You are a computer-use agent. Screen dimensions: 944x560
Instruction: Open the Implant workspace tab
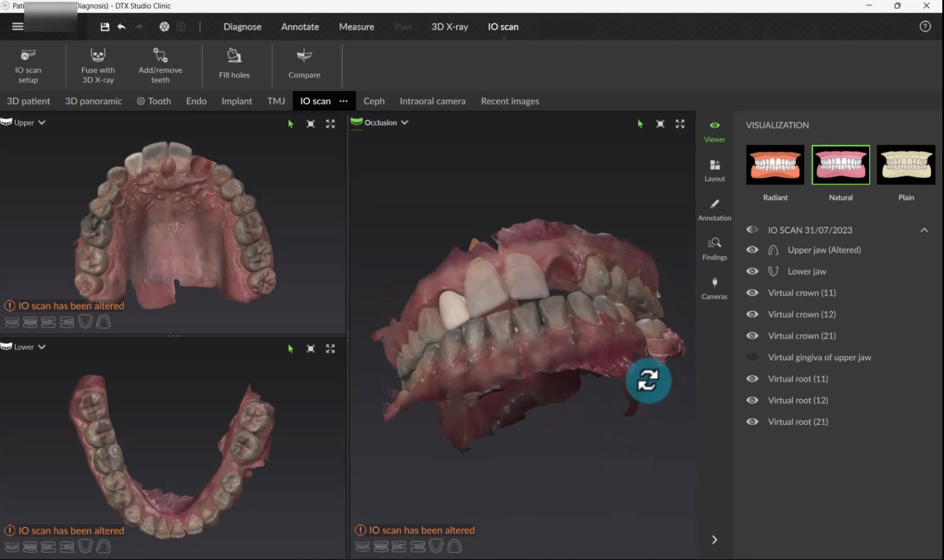coord(237,101)
